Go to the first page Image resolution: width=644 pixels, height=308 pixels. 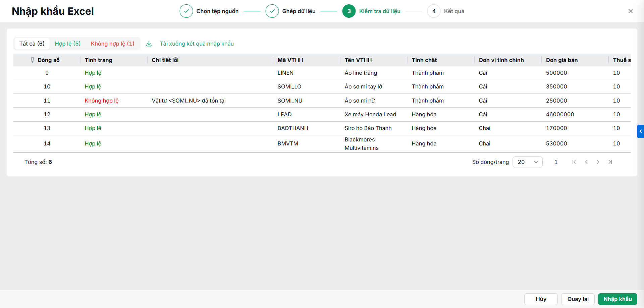coord(574,162)
